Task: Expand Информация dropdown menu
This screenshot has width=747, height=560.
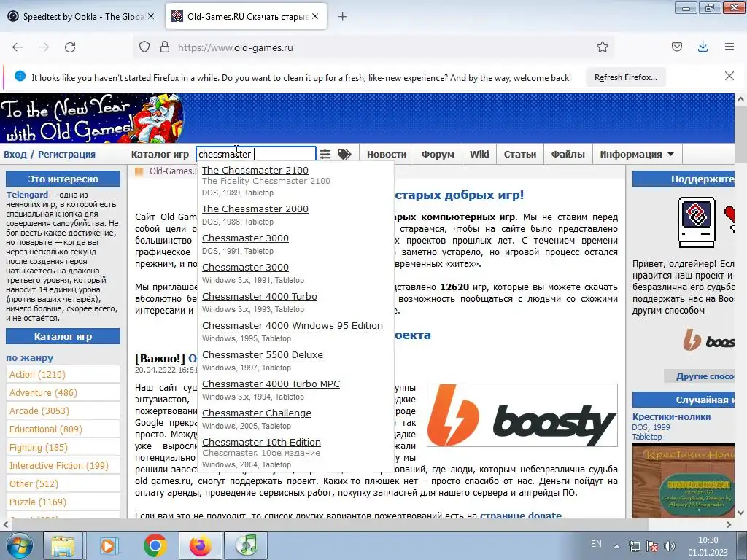Action: (x=637, y=155)
